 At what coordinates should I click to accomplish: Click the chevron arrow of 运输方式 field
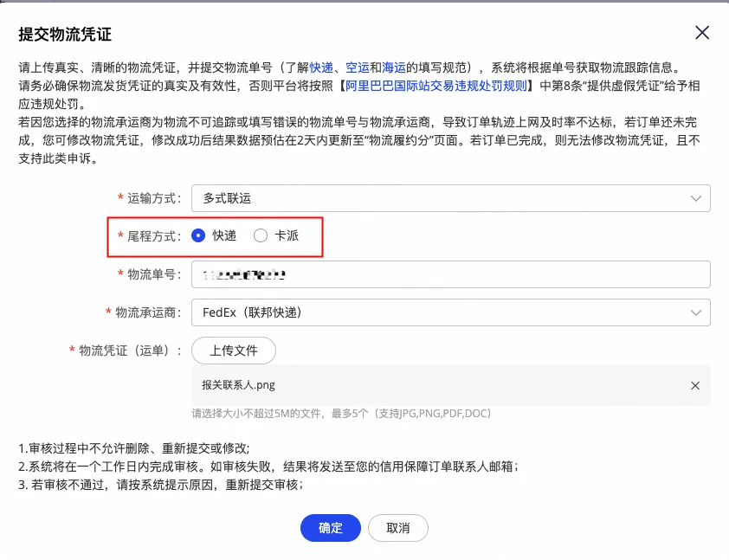pyautogui.click(x=696, y=198)
